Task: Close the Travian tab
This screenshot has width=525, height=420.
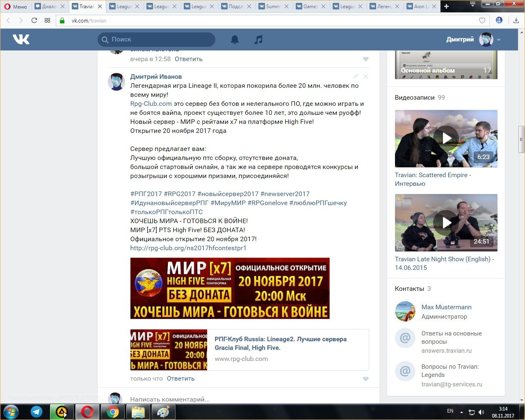Action: [x=100, y=7]
